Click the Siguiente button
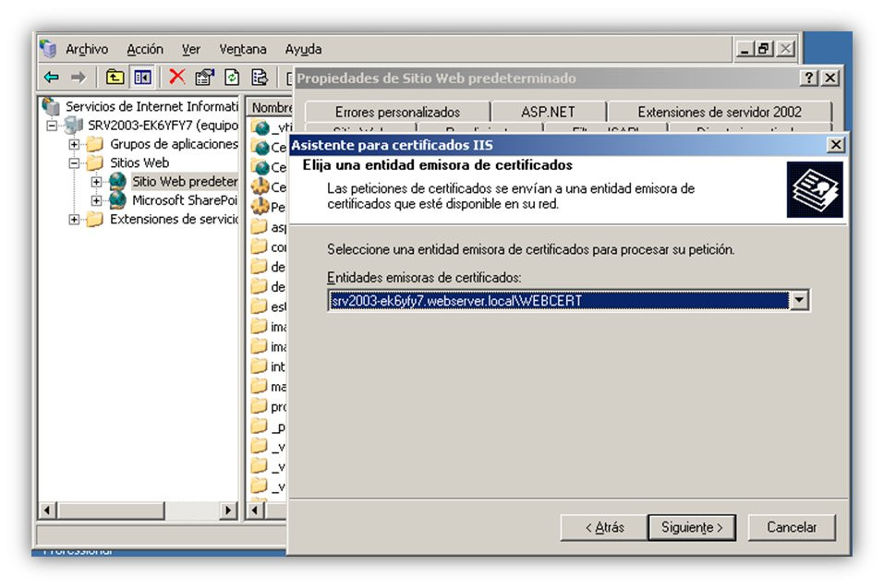884x588 pixels. [692, 527]
